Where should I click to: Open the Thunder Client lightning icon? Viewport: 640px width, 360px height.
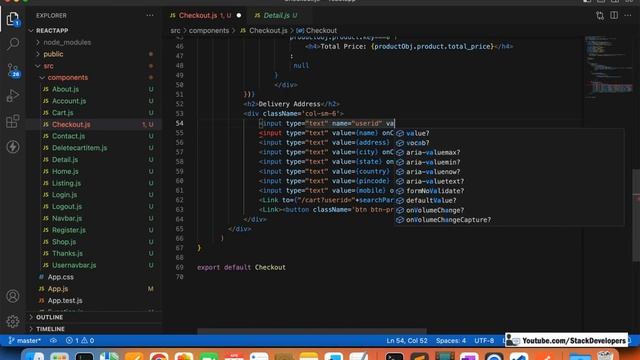13,147
